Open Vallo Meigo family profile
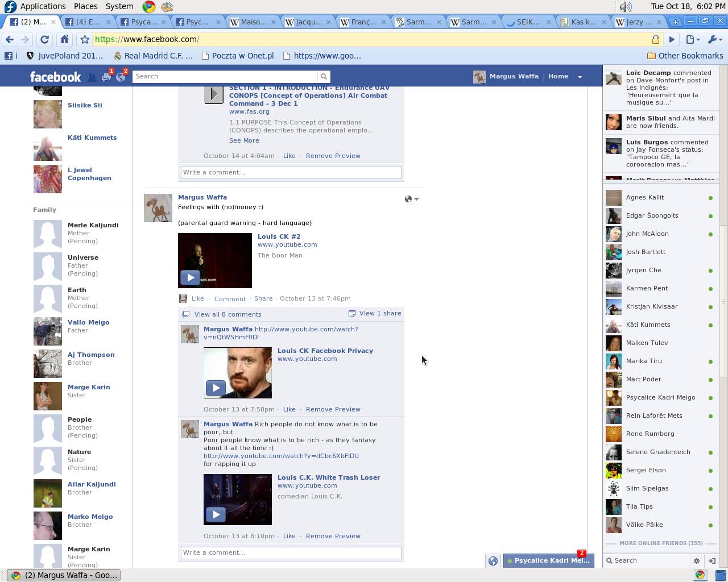 89,322
